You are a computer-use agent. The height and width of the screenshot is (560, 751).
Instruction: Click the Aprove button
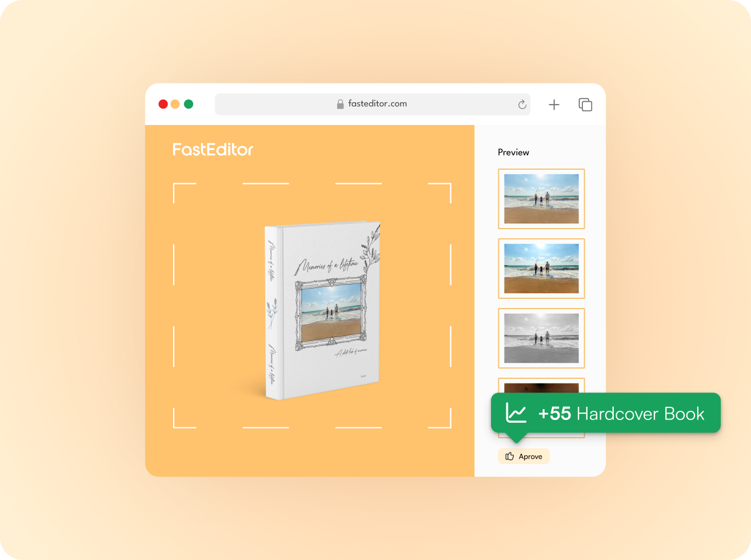tap(524, 456)
